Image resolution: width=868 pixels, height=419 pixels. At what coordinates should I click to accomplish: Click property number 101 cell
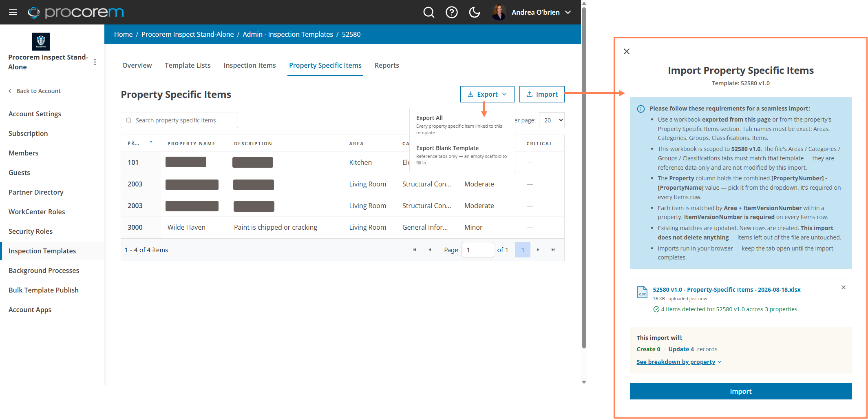click(133, 162)
